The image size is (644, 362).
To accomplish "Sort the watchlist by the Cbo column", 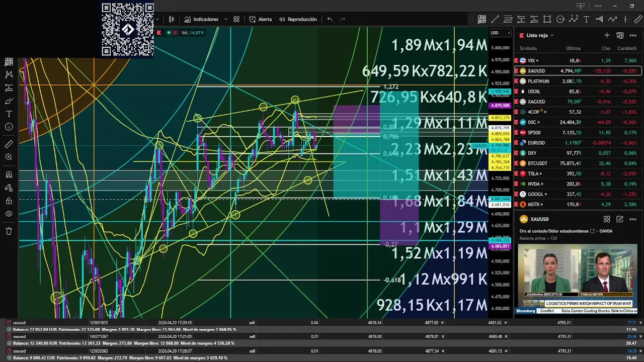I will point(606,48).
